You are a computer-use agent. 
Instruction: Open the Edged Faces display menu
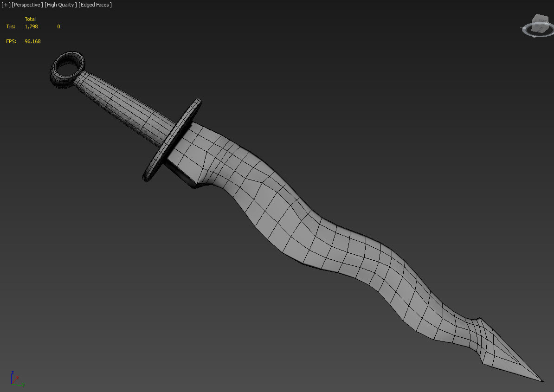95,5
